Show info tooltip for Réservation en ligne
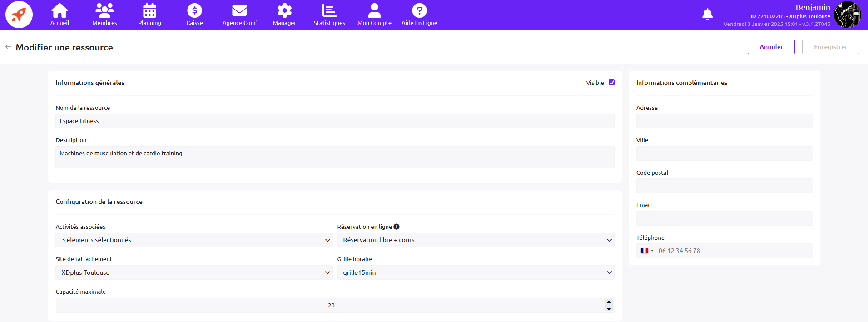This screenshot has height=322, width=868. coord(397,227)
